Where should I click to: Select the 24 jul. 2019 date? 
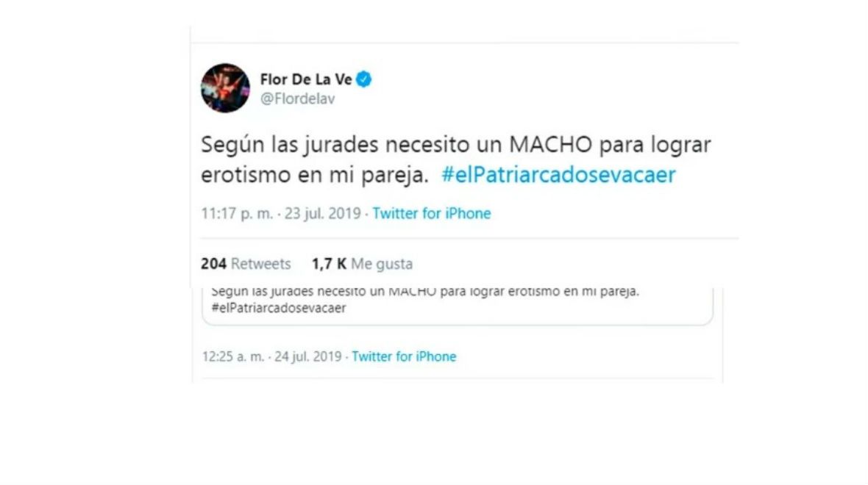point(307,356)
